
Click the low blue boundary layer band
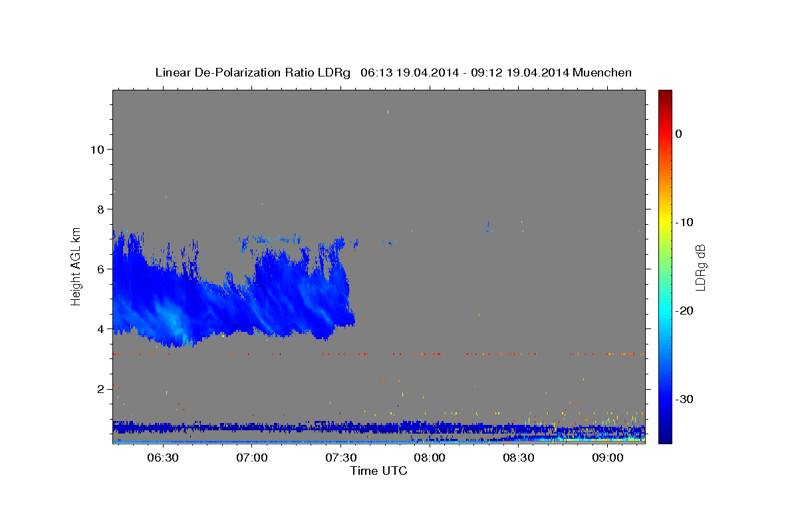tap(379, 428)
